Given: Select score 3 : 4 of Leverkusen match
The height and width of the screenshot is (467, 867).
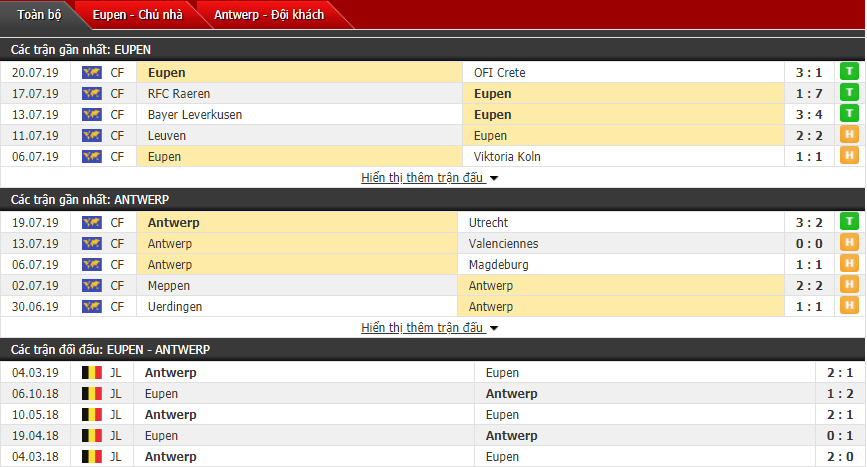Looking at the screenshot, I should (809, 114).
